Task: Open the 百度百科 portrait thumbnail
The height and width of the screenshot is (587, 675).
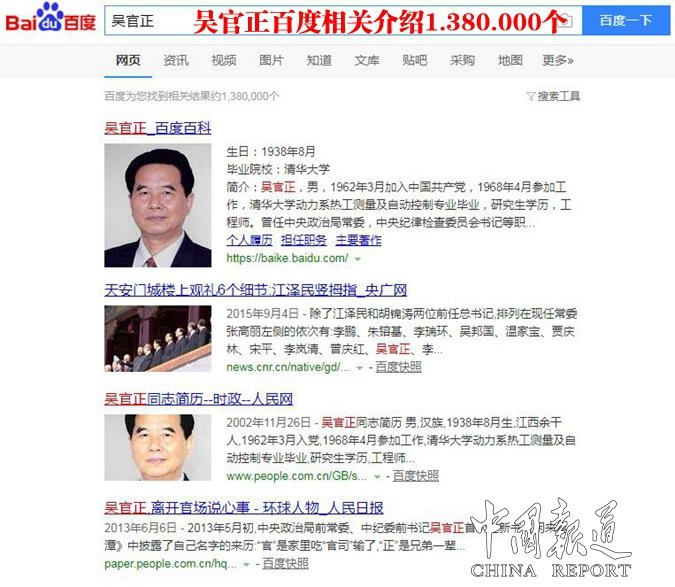Action: coord(158,205)
